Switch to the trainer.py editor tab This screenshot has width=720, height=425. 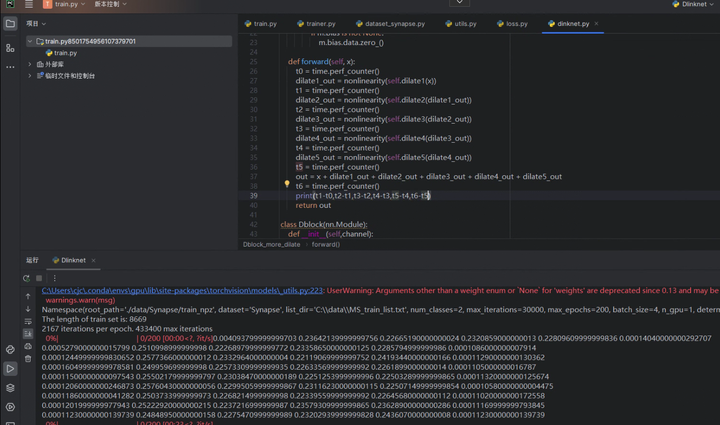point(316,23)
